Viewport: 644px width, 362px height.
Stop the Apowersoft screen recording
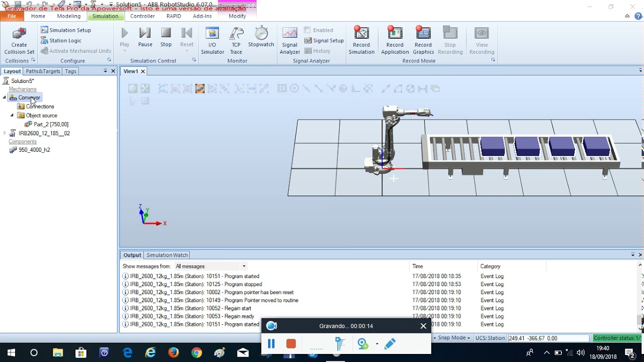tap(291, 344)
